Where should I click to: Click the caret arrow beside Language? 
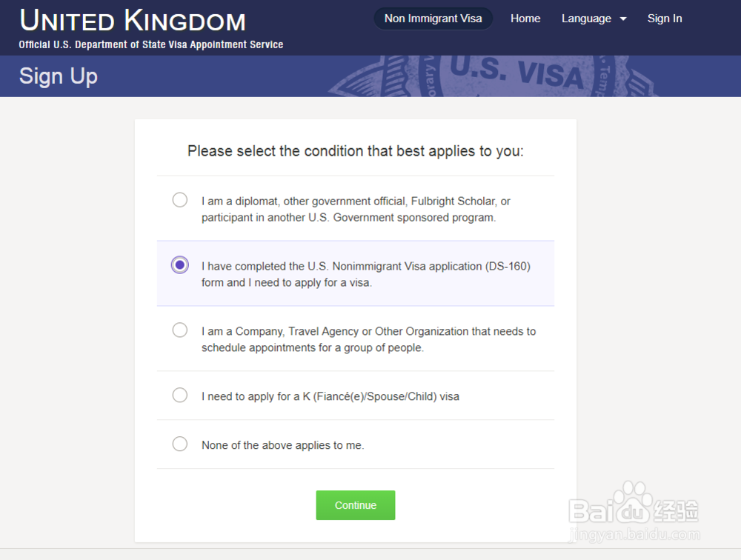coord(623,19)
